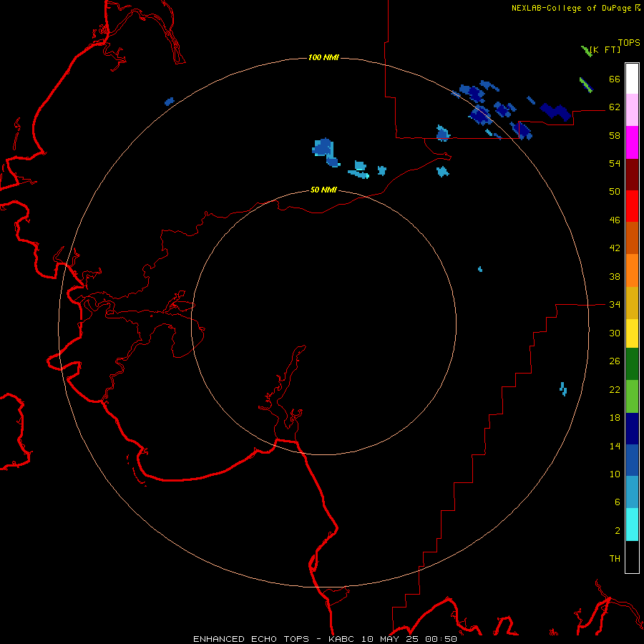Click the navy 14-18 color swatch
The height and width of the screenshot is (644, 644).
(632, 429)
